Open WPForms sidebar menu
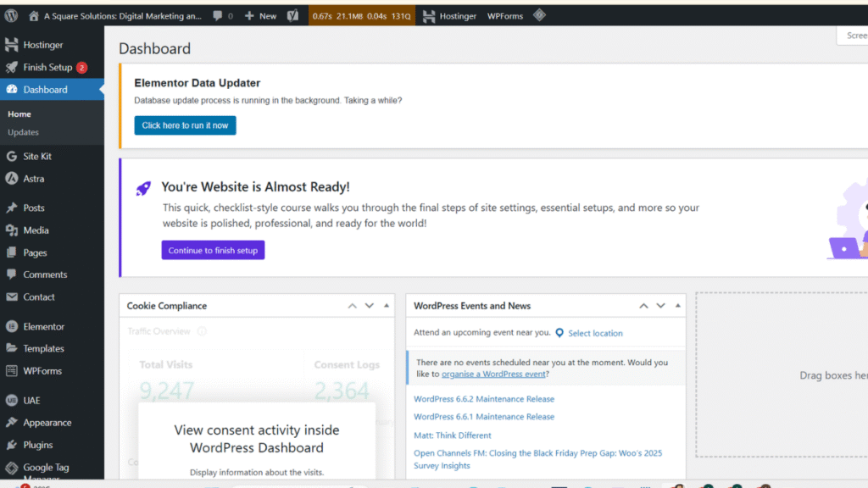Image resolution: width=868 pixels, height=488 pixels. [x=52, y=371]
